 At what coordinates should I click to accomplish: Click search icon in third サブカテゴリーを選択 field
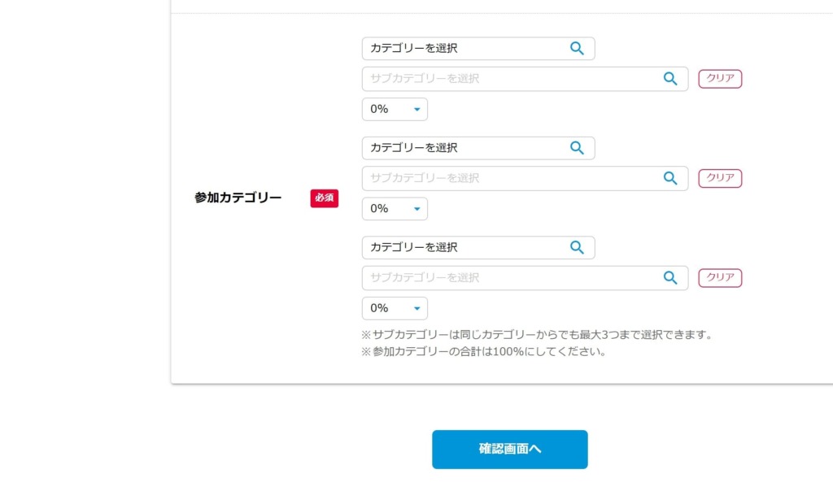(x=670, y=278)
